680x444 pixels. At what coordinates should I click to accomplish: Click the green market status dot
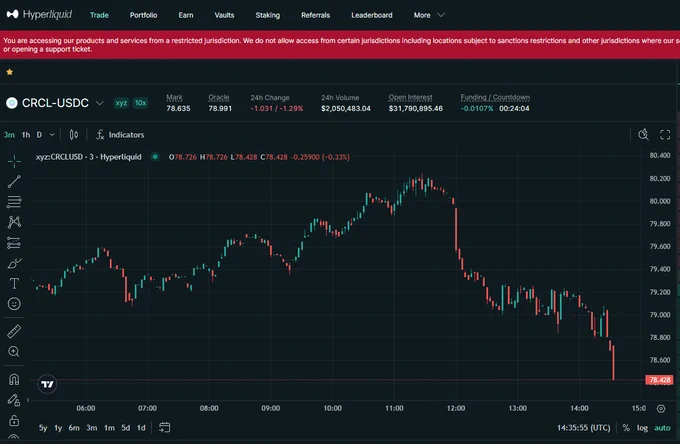tap(155, 157)
